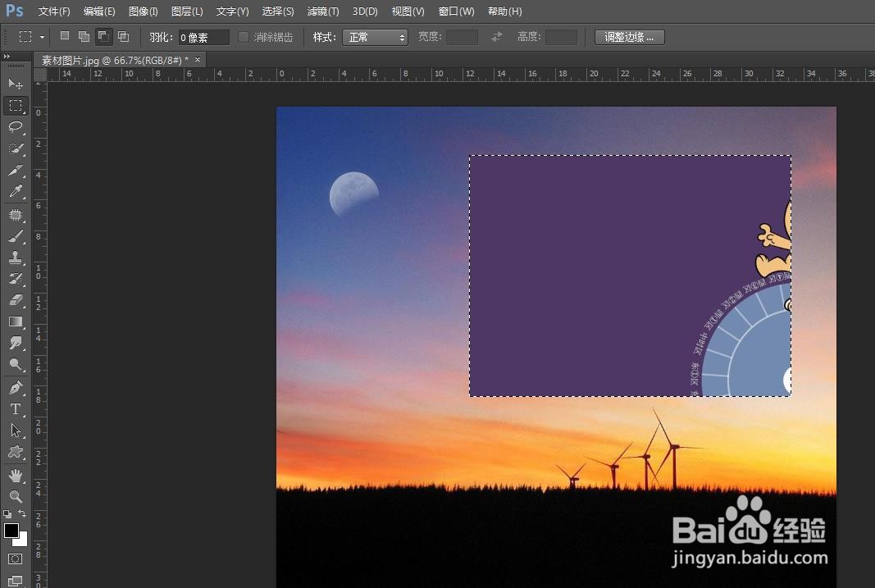Image resolution: width=875 pixels, height=588 pixels.
Task: Click the 高度 height input field
Action: [x=562, y=37]
